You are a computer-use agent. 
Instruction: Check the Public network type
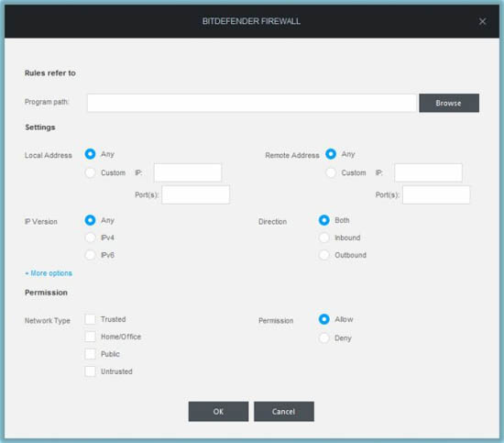point(90,354)
